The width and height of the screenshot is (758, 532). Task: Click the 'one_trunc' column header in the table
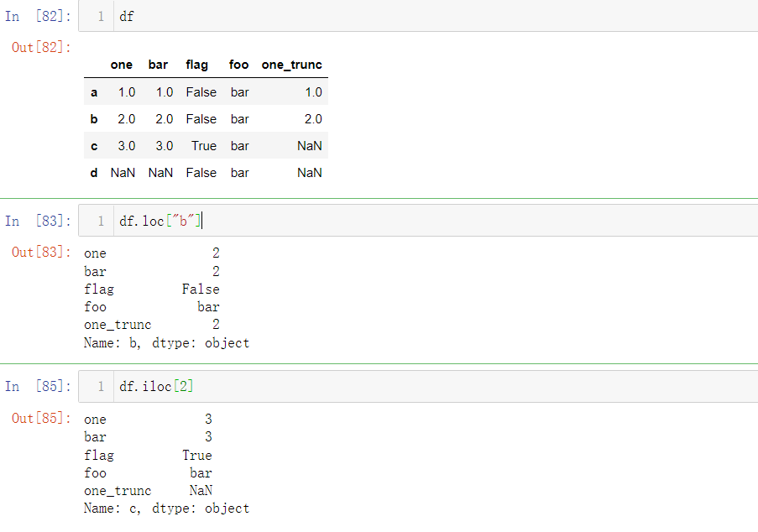coord(292,65)
